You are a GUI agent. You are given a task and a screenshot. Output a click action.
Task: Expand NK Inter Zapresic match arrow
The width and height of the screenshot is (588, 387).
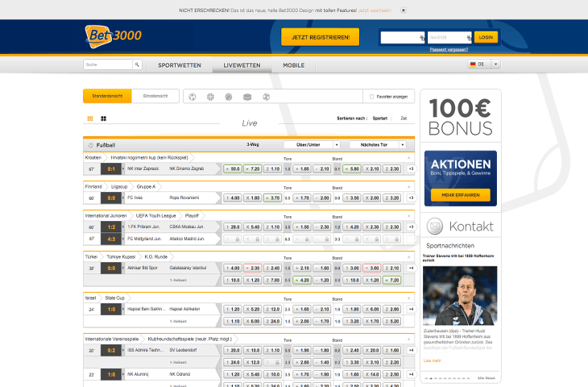click(123, 169)
